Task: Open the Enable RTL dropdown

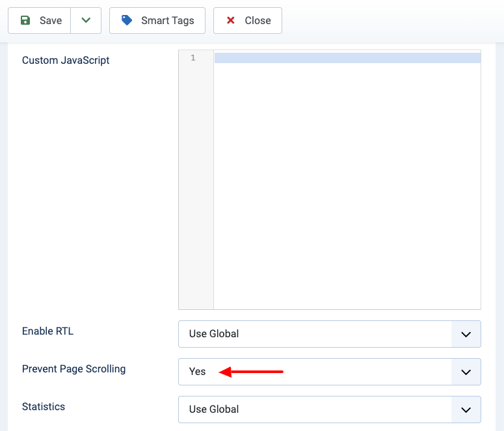Action: [330, 334]
